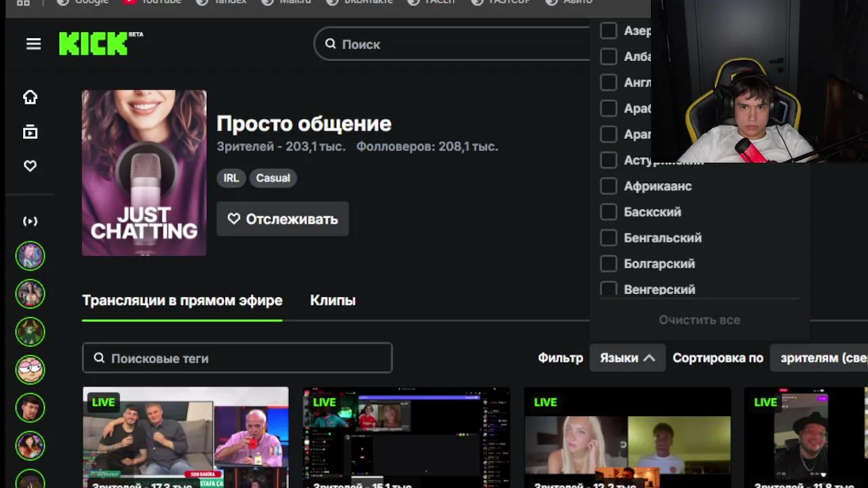The width and height of the screenshot is (868, 488).
Task: Open the second sidebar avatar with dark-haired woman
Action: (30, 294)
